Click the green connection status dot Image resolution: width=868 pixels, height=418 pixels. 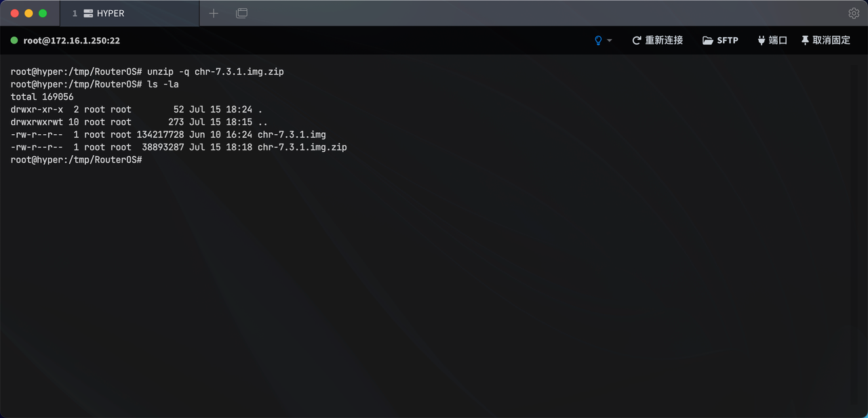[14, 41]
